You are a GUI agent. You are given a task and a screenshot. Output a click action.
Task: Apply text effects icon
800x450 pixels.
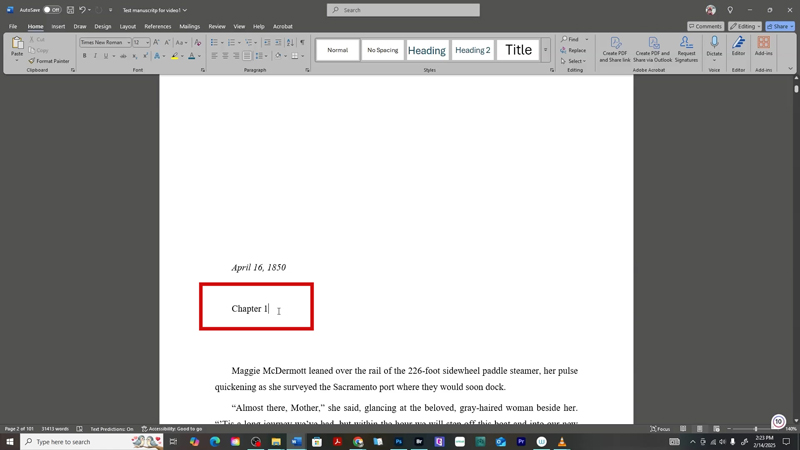point(157,56)
